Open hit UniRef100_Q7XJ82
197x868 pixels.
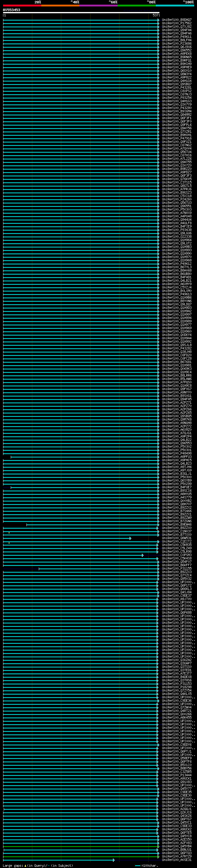[177, 26]
